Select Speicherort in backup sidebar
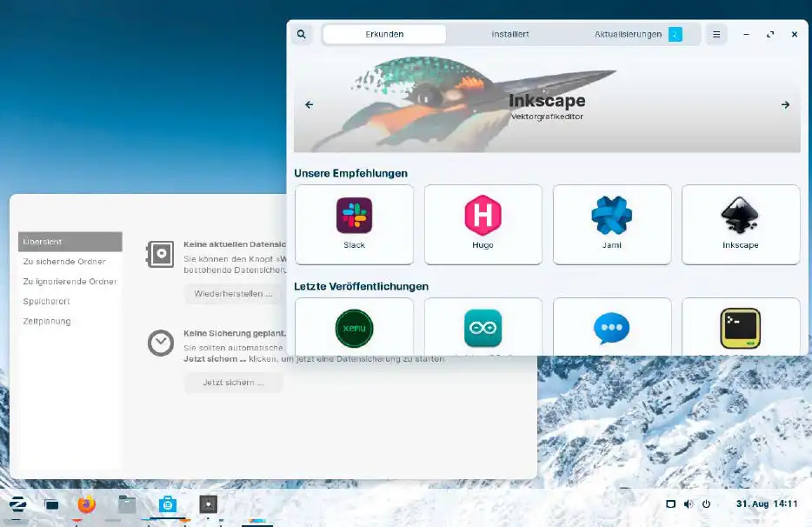This screenshot has width=812, height=527. [70, 301]
